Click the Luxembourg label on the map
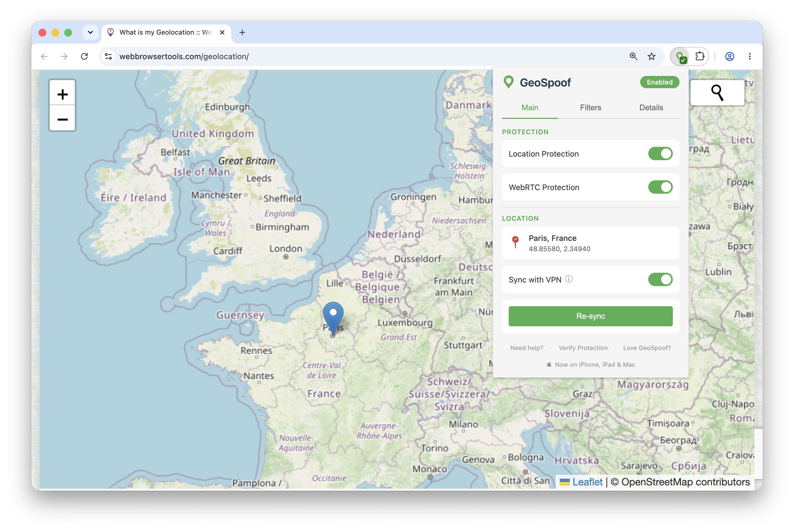794x532 pixels. pos(405,323)
